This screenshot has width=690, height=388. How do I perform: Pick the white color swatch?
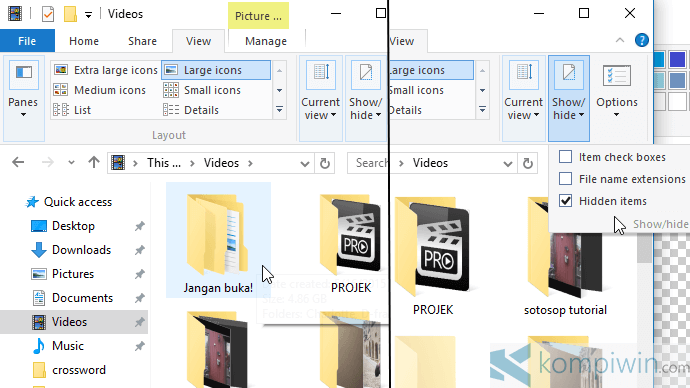pyautogui.click(x=677, y=102)
